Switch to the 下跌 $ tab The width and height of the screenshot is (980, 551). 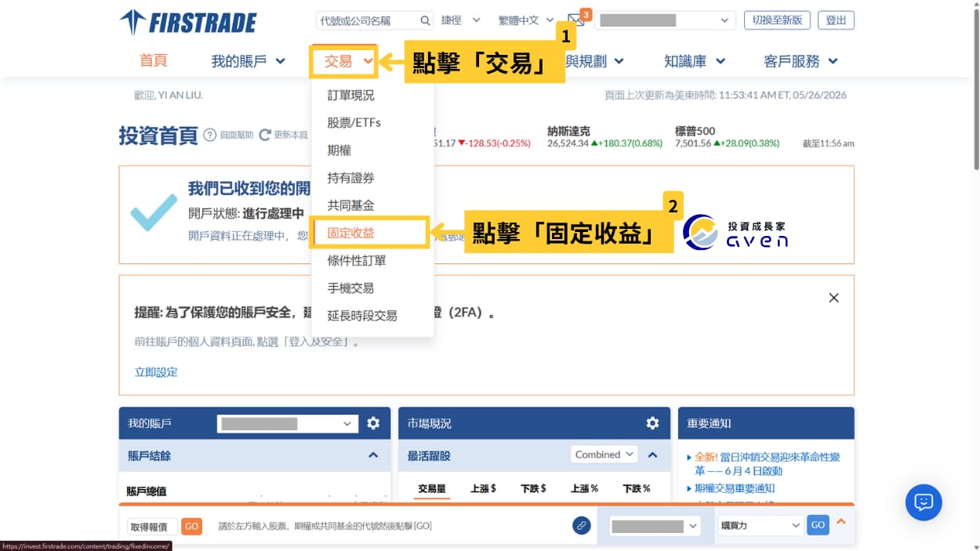click(x=533, y=488)
